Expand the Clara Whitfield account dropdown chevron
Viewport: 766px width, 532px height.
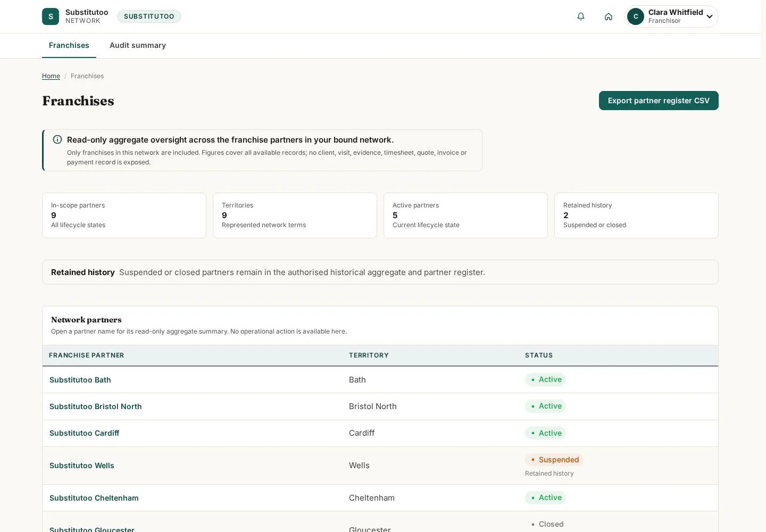[x=710, y=16]
